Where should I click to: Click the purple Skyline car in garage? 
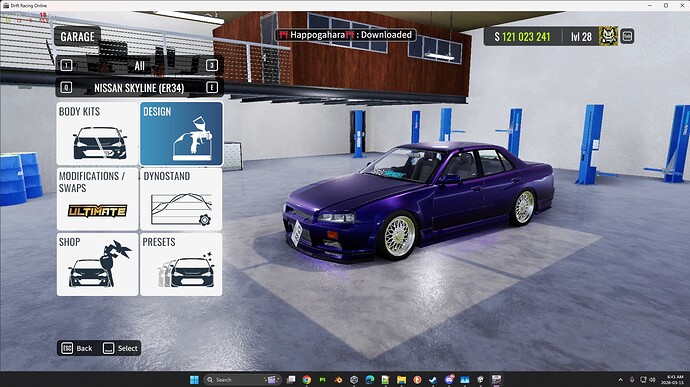418,203
